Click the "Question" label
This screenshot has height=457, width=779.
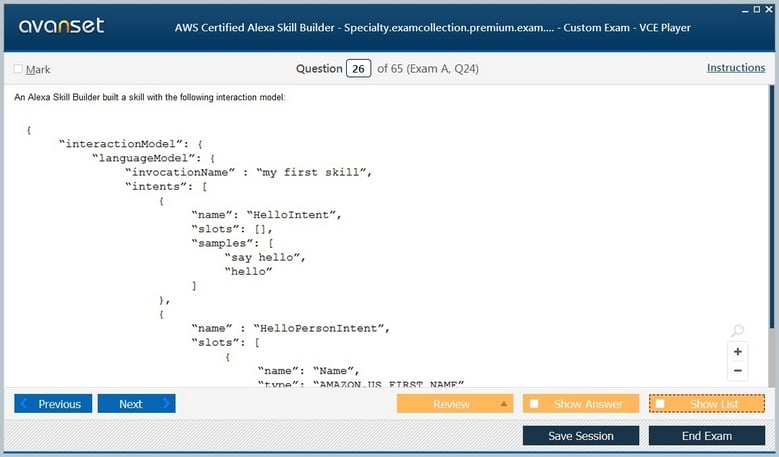tap(319, 69)
